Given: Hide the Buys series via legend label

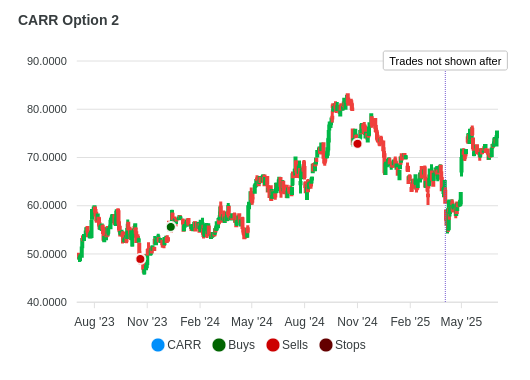Looking at the screenshot, I should [x=241, y=345].
